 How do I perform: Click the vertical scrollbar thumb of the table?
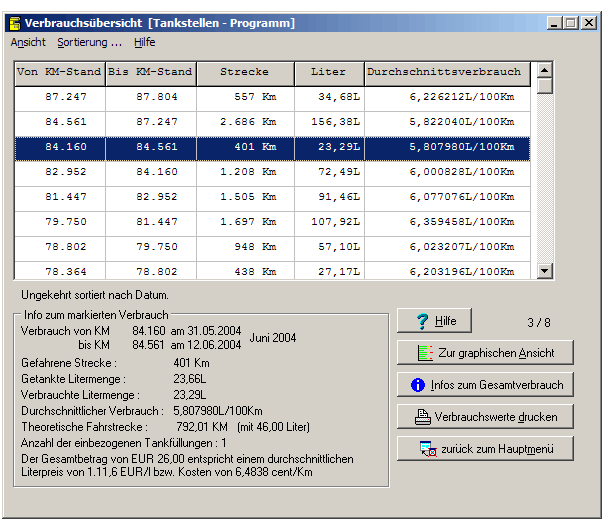click(x=544, y=86)
